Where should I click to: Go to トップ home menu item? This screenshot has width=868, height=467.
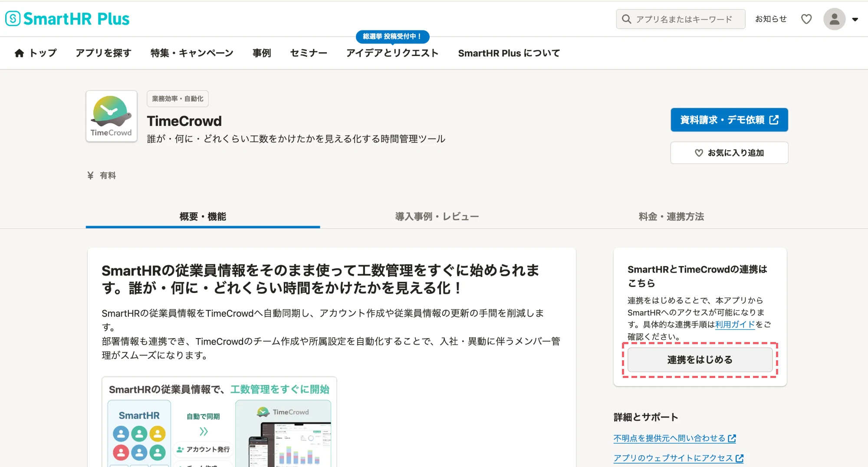(x=36, y=53)
